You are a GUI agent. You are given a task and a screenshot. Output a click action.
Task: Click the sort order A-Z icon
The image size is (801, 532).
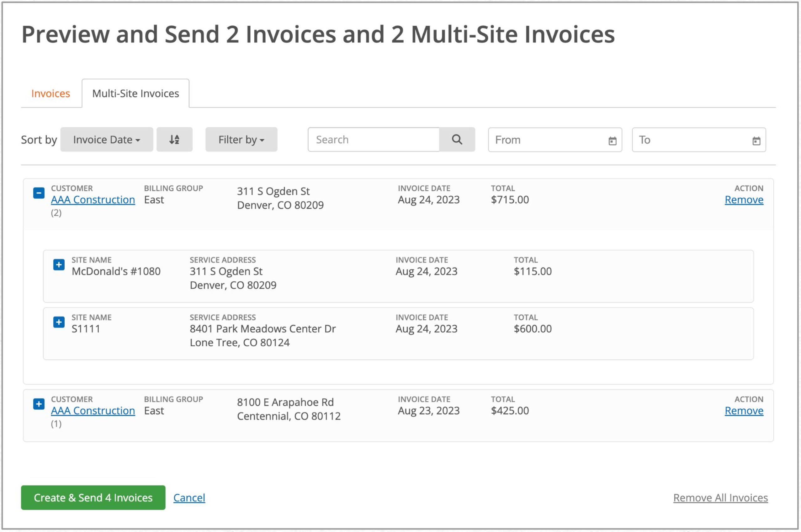point(174,139)
